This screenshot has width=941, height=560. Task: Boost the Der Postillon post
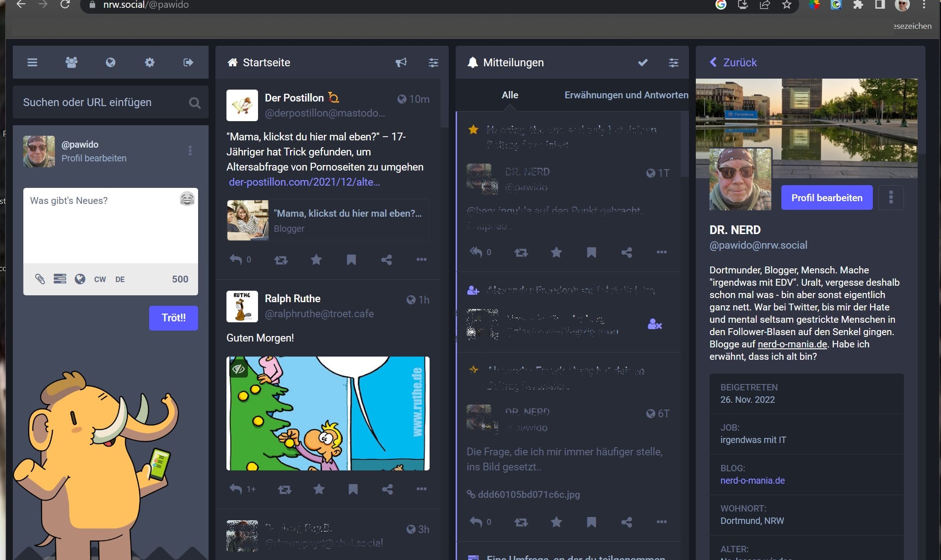click(281, 260)
